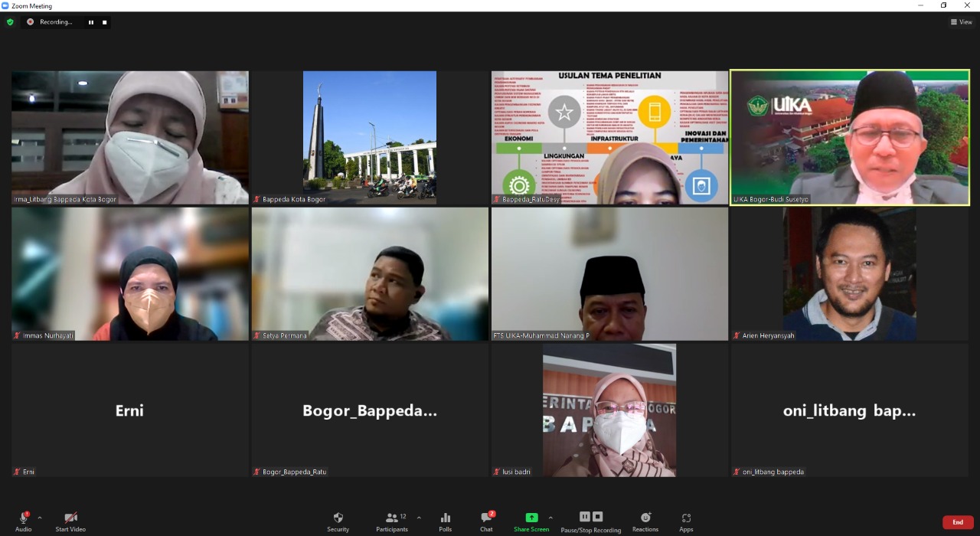Select Erni participant tile
This screenshot has width=980, height=536.
pyautogui.click(x=130, y=410)
